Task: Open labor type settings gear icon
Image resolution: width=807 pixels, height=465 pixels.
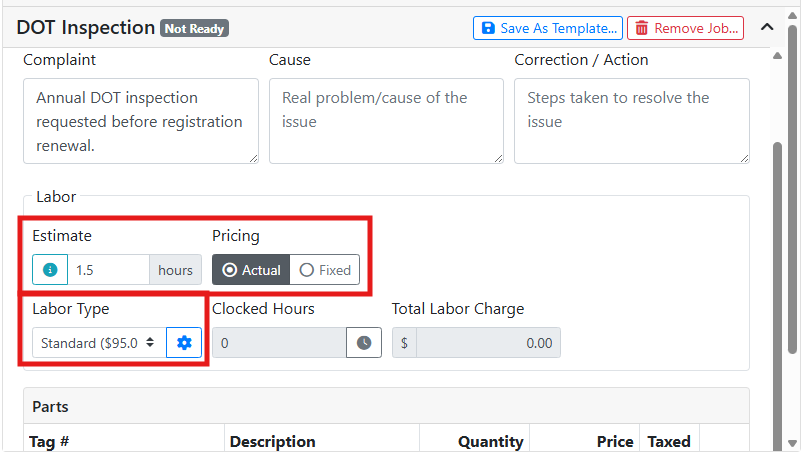Action: coord(184,342)
